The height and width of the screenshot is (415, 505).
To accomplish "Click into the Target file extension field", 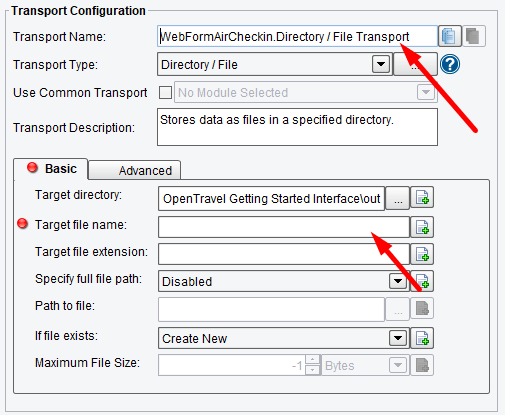I will click(284, 254).
